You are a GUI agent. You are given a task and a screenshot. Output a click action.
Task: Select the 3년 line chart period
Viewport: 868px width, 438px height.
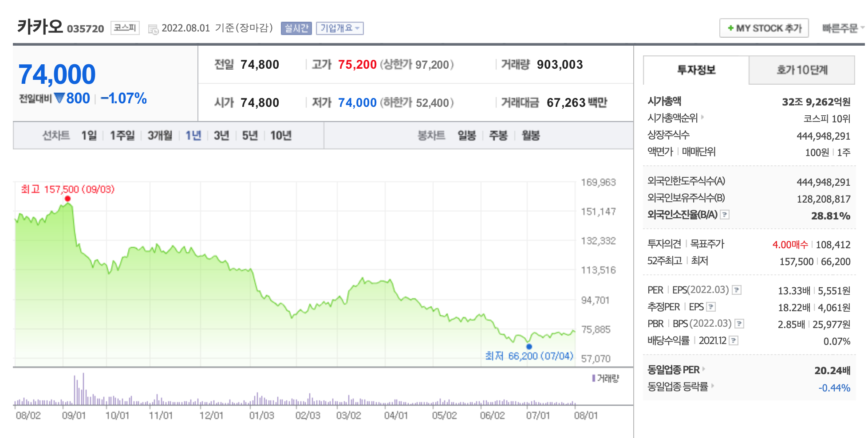221,136
